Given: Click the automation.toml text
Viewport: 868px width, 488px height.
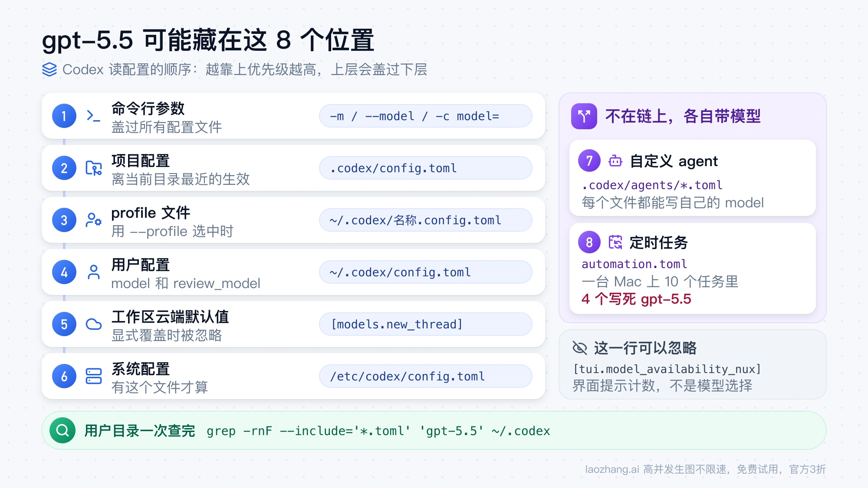Looking at the screenshot, I should (x=634, y=264).
